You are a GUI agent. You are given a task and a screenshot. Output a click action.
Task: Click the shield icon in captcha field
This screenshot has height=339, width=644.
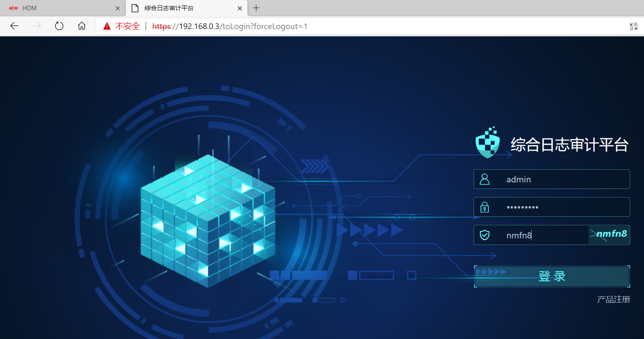click(485, 235)
